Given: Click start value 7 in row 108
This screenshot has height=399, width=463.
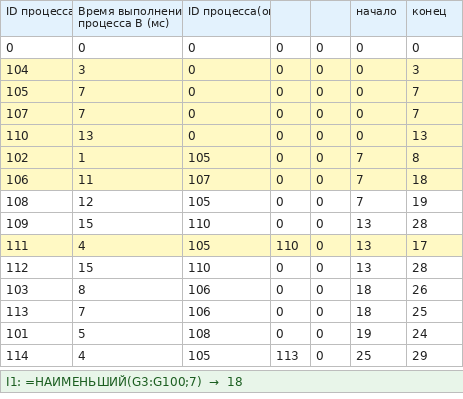Looking at the screenshot, I should tap(378, 202).
